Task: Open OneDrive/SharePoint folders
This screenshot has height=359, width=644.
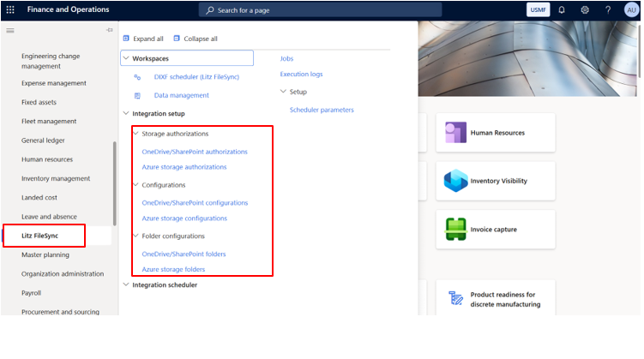Action: [184, 254]
